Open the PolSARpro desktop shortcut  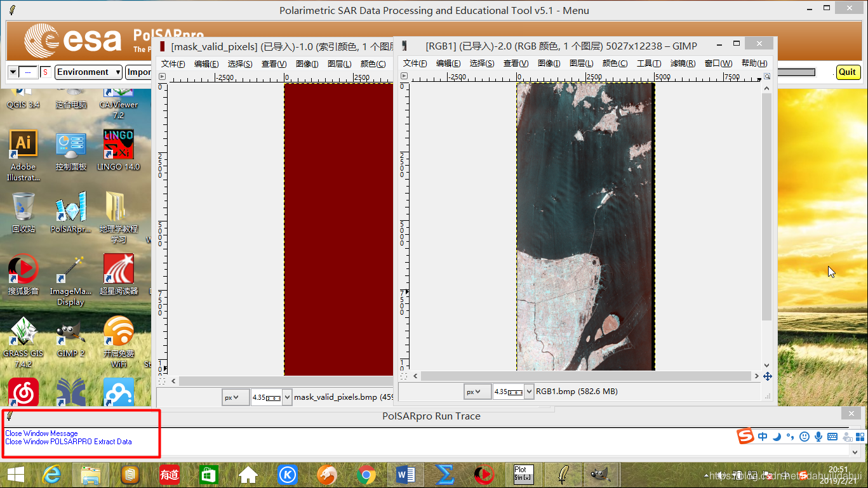click(x=70, y=213)
